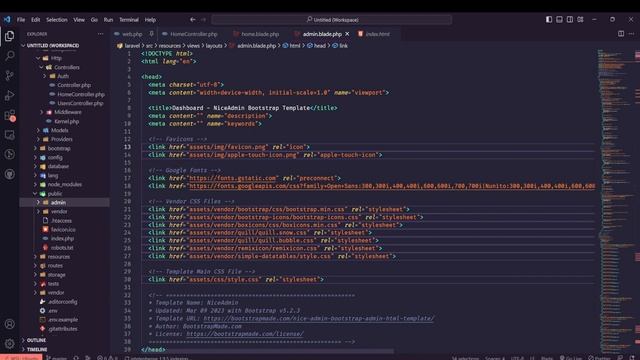Go forward with the right navigation arrow
This screenshot has height=360, width=640.
(x=204, y=19)
